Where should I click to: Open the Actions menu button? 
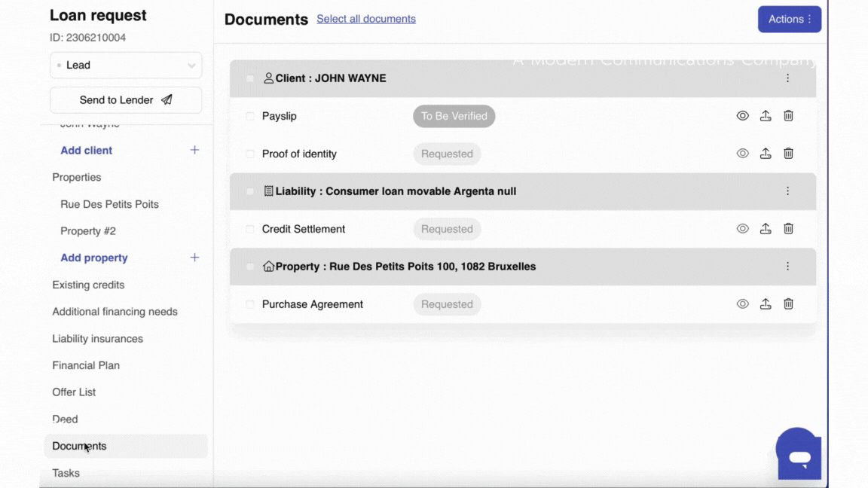790,20
